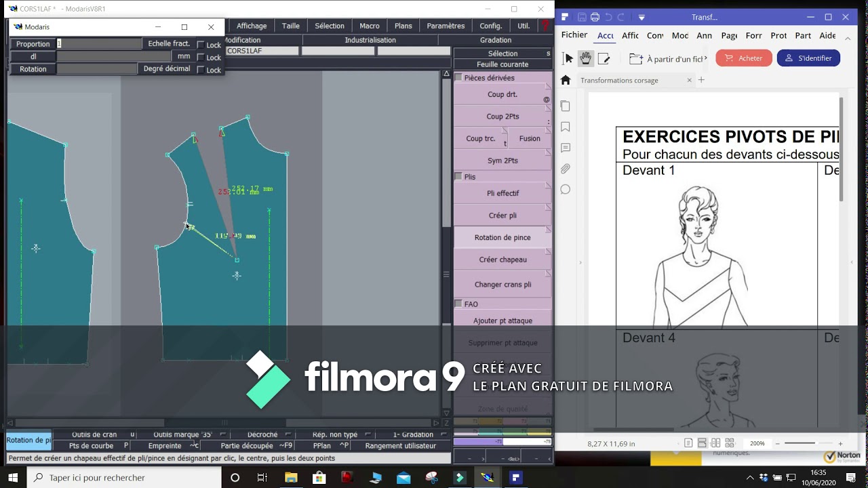The image size is (868, 488).
Task: Click the print icon in title bar
Action: [595, 17]
